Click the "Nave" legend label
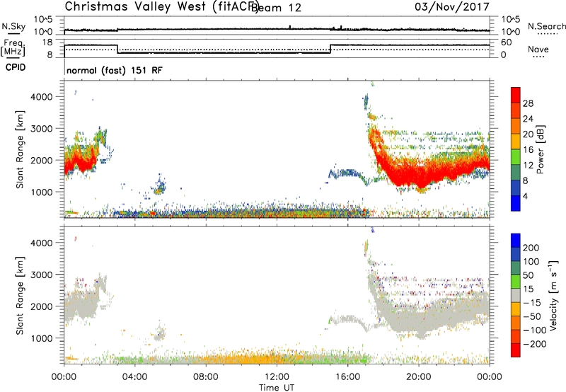This screenshot has height=392, width=566. (x=538, y=49)
